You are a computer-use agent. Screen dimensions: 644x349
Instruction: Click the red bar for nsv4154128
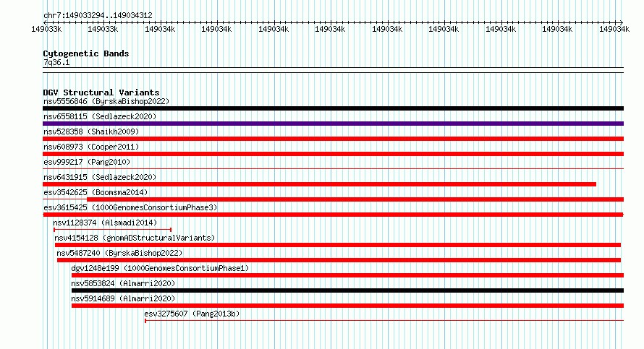[338, 245]
